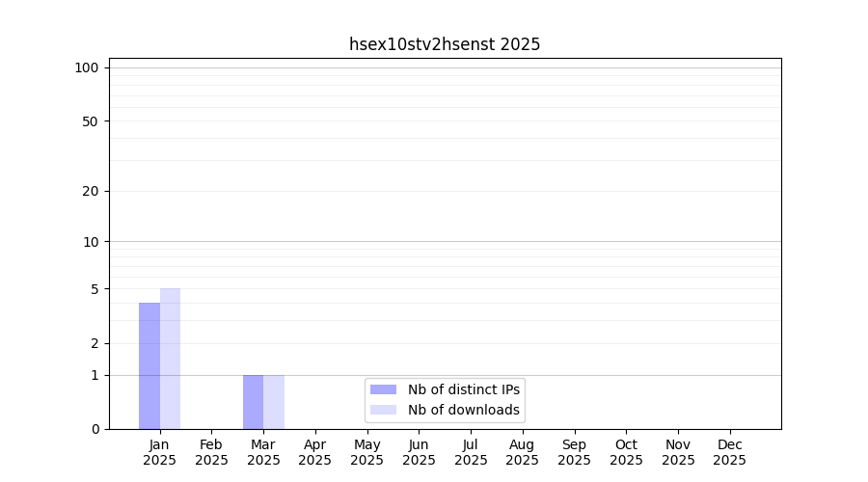This screenshot has height=482, width=868.
Task: Select the 20 y-axis tick label
Action: click(90, 191)
